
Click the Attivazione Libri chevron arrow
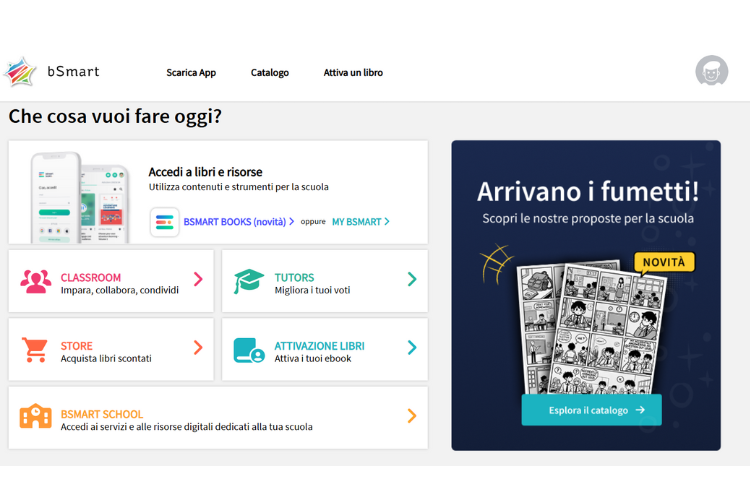coord(412,348)
